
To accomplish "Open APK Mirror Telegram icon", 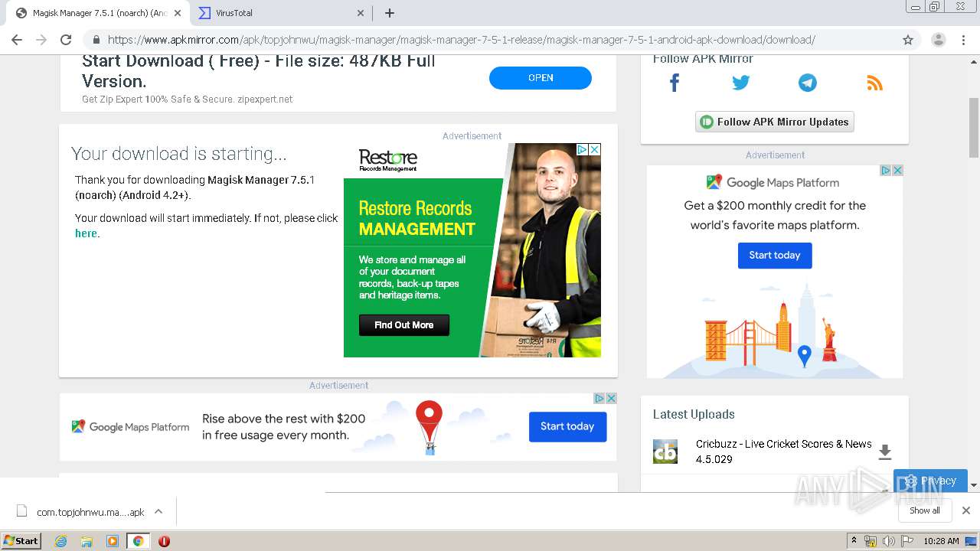I will click(x=808, y=83).
